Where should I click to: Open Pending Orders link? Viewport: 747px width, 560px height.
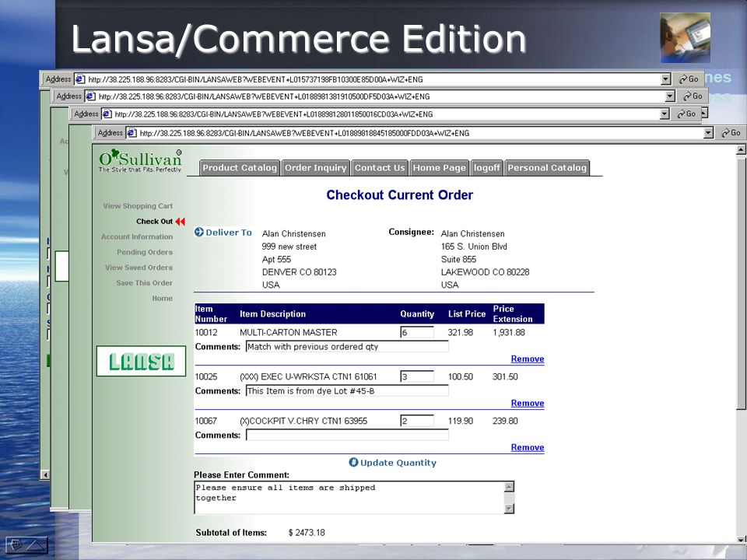click(x=145, y=252)
